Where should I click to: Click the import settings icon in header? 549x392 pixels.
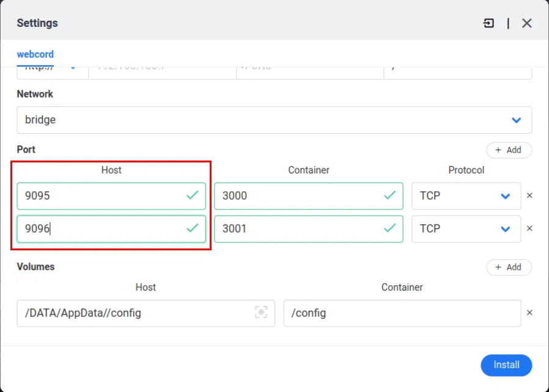pos(488,23)
